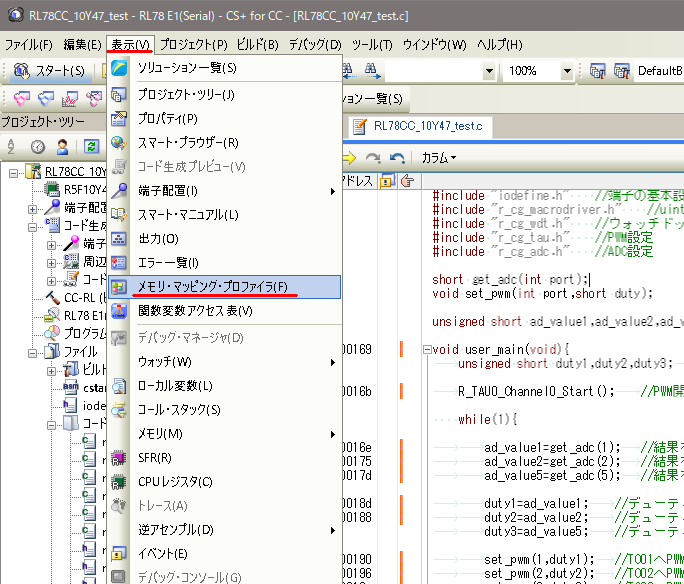Click the fourth pink debug toolbar icon
This screenshot has height=584, width=684.
point(93,99)
